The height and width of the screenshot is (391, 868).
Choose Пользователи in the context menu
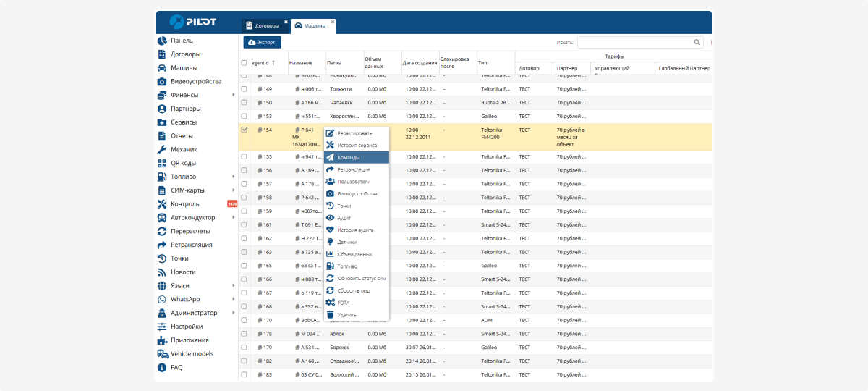[x=356, y=182]
